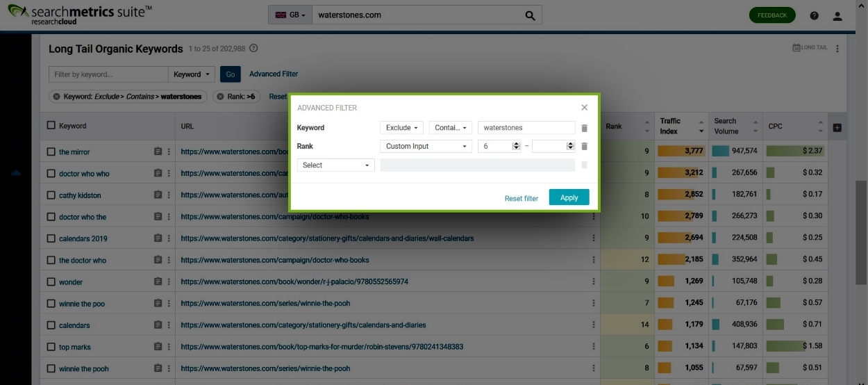Click the 'top marks' keyword
Viewport: 868px width, 385px height.
[x=75, y=347]
